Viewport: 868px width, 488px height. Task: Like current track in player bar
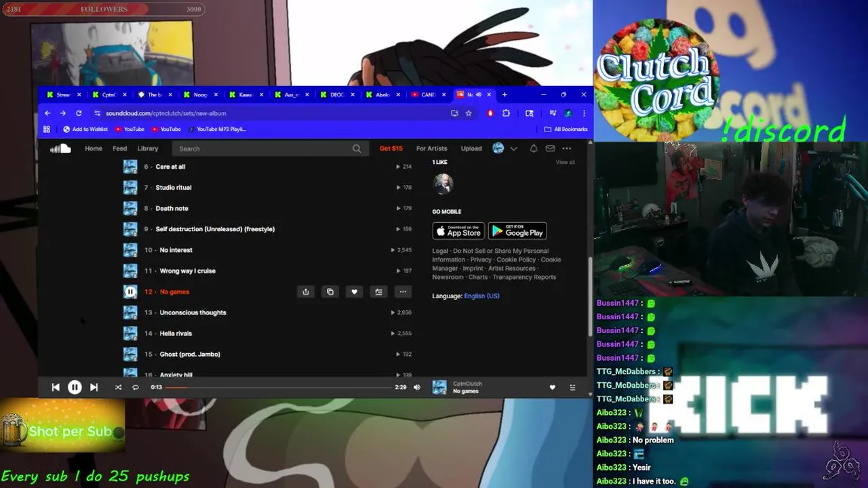[552, 387]
